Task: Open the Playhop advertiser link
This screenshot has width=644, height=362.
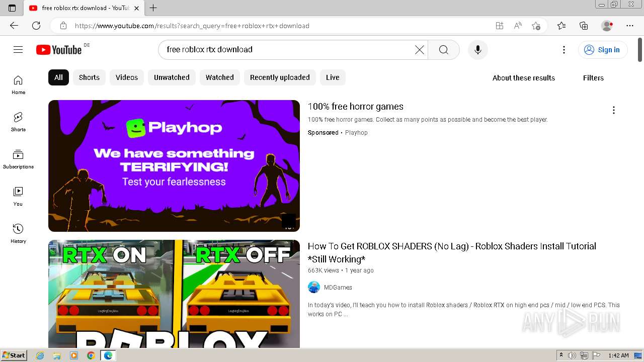Action: click(356, 133)
